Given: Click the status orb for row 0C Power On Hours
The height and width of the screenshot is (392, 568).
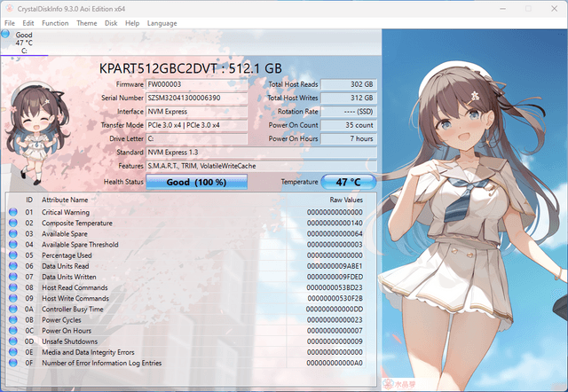Looking at the screenshot, I should coord(13,331).
